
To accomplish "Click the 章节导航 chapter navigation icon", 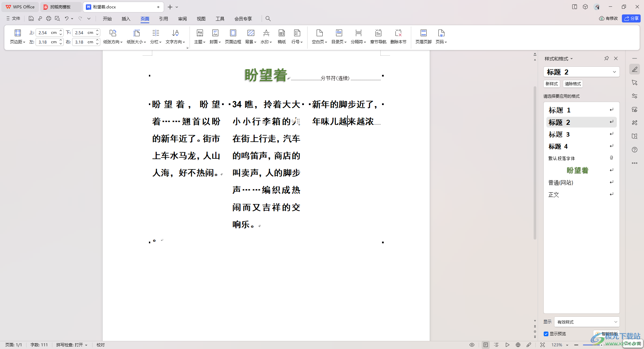I will (378, 37).
